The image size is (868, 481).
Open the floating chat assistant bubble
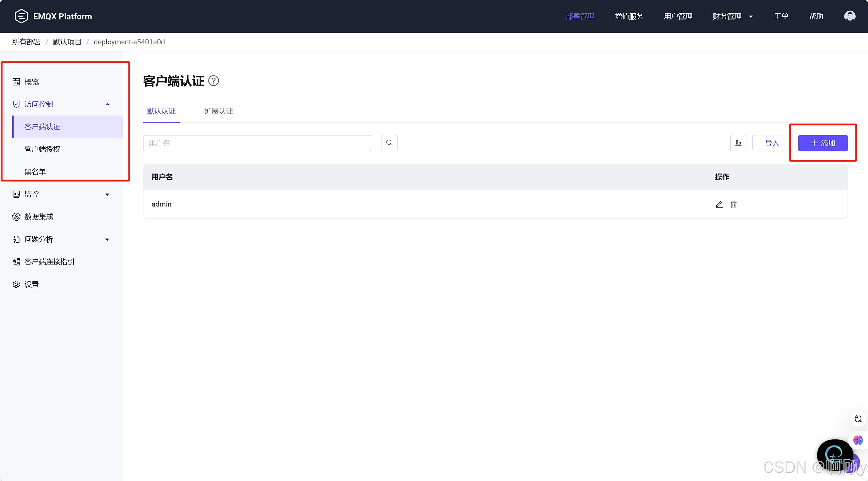coord(835,454)
